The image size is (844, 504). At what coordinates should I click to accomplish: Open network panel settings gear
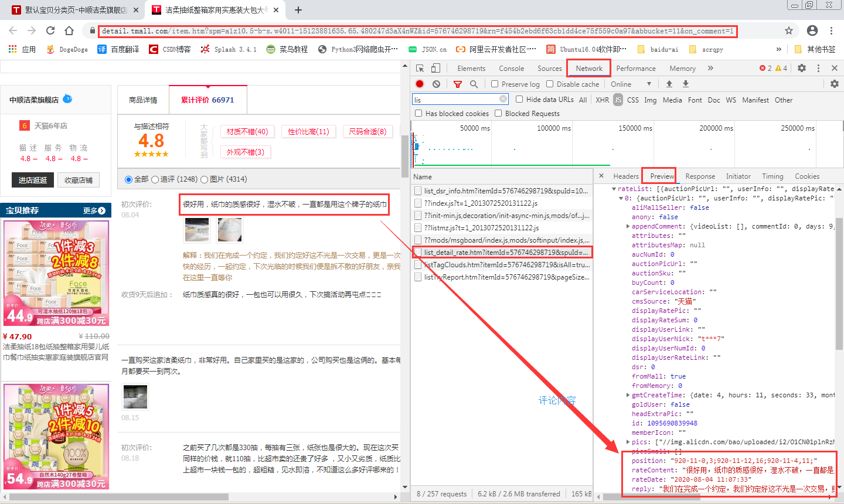click(835, 84)
